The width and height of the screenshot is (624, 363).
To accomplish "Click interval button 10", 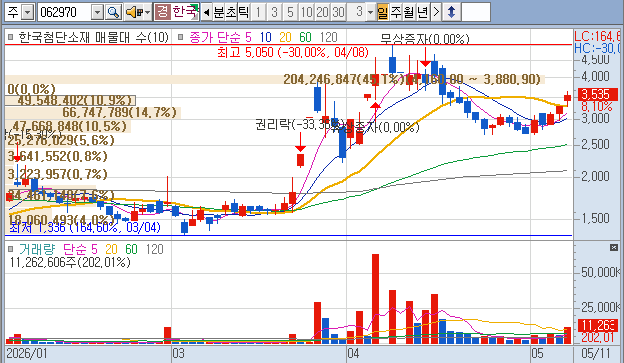I will 306,12.
